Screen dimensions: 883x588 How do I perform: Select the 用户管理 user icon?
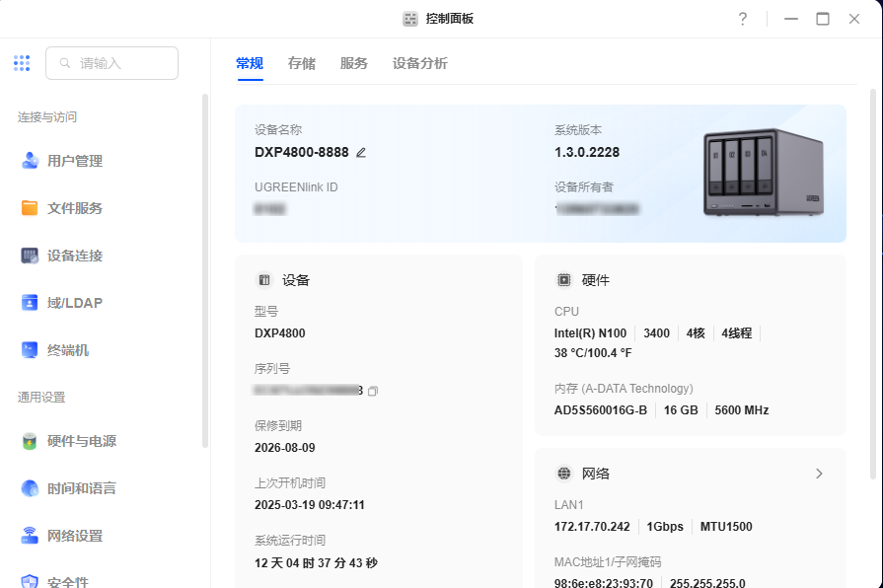(30, 161)
